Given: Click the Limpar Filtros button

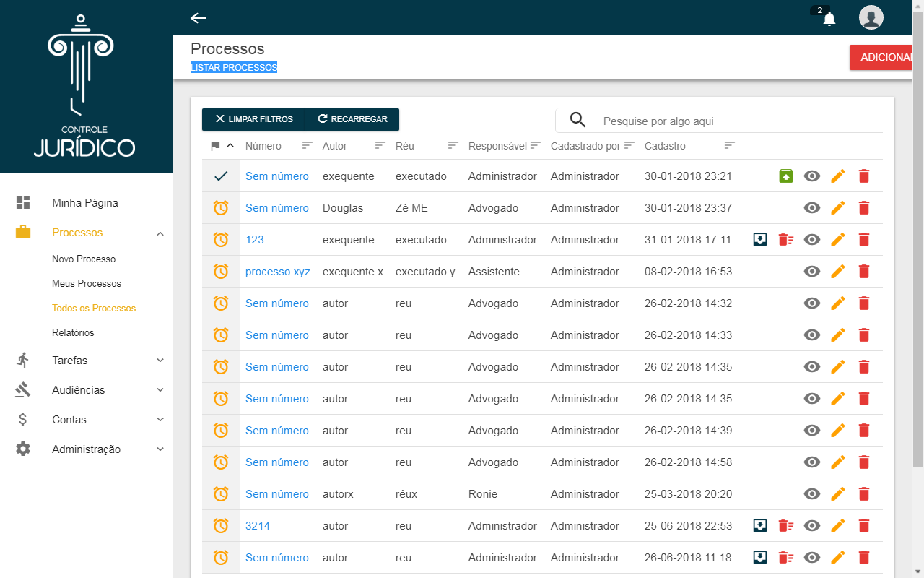Looking at the screenshot, I should (254, 119).
